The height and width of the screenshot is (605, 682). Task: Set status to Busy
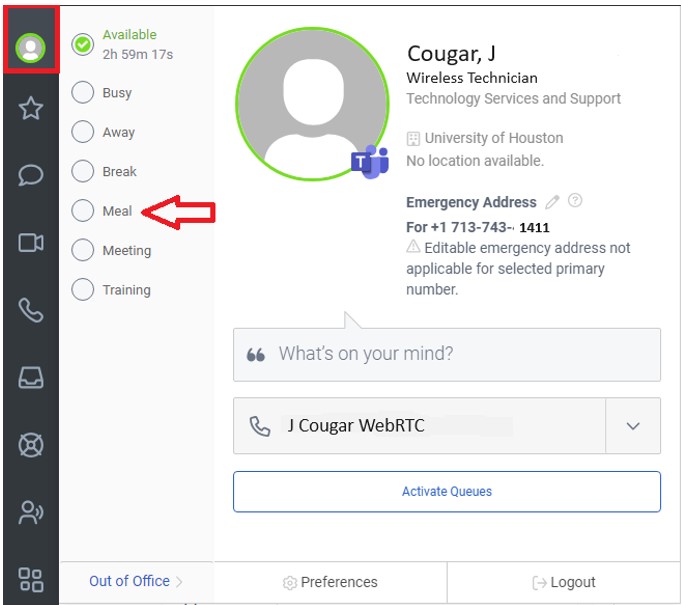(x=83, y=93)
